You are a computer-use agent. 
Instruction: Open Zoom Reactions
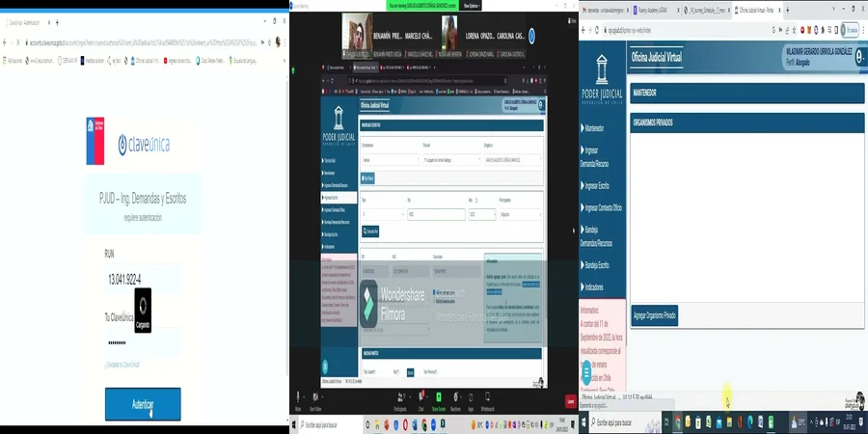455,399
